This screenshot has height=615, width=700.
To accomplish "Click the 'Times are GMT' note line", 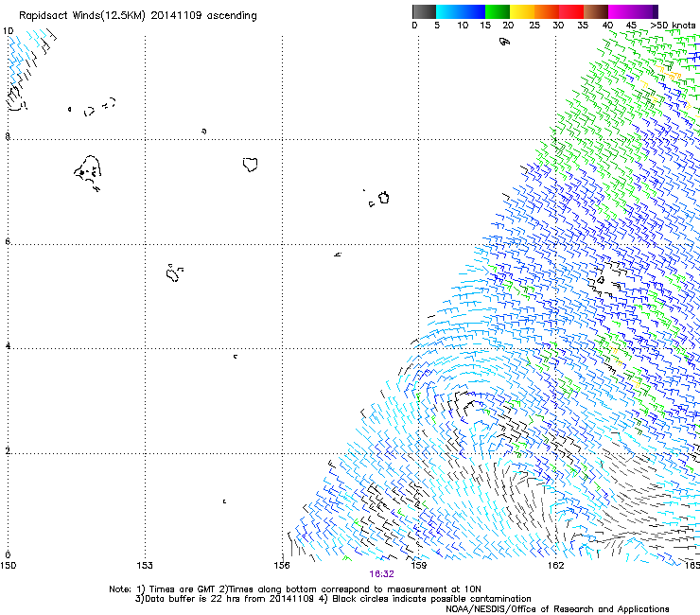I will pyautogui.click(x=294, y=589).
